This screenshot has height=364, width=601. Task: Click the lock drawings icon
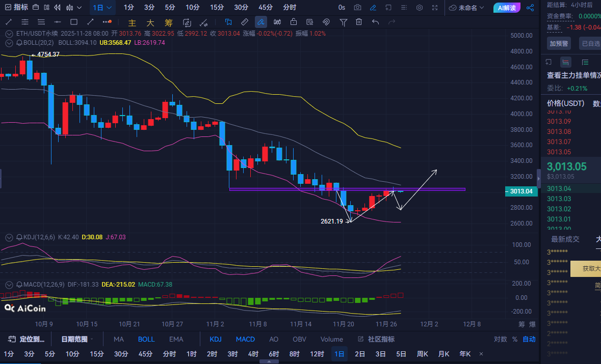294,22
